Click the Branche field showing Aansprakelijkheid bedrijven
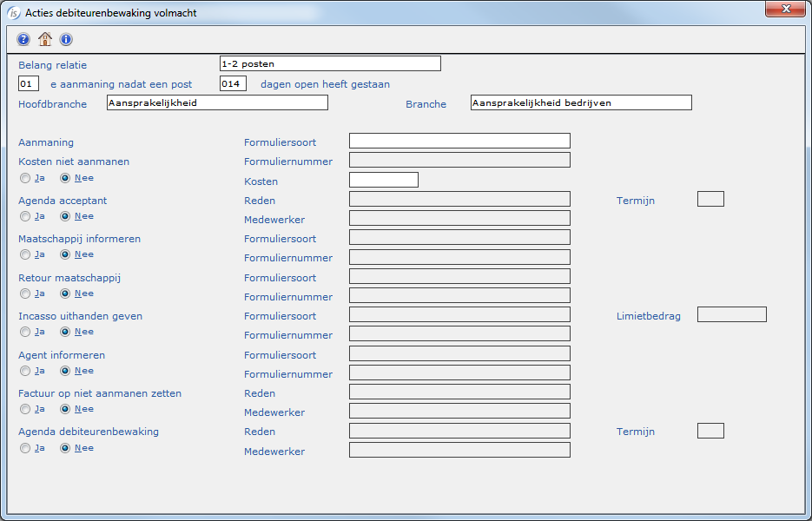The height and width of the screenshot is (521, 812). pos(580,102)
